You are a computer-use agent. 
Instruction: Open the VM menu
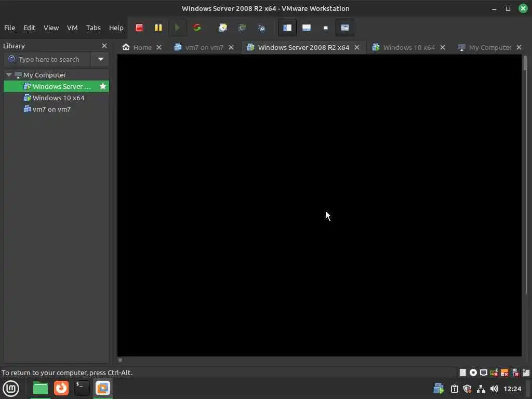pos(72,28)
